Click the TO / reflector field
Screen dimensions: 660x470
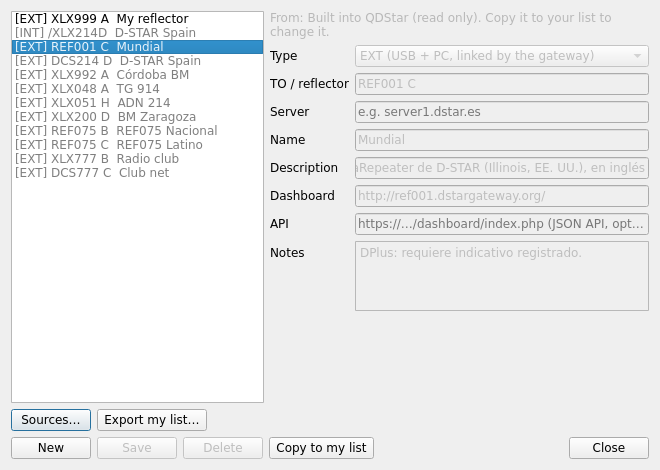pyautogui.click(x=502, y=84)
